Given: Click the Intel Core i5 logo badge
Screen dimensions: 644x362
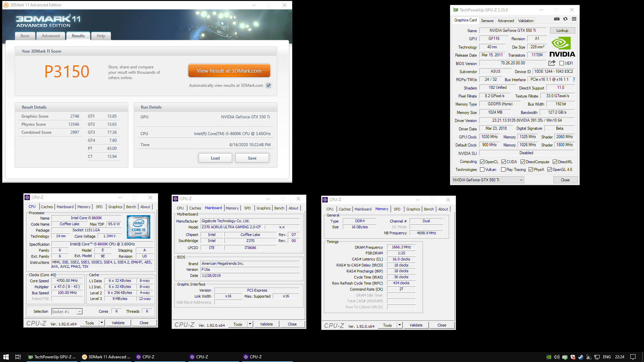Looking at the screenshot, I should [139, 227].
